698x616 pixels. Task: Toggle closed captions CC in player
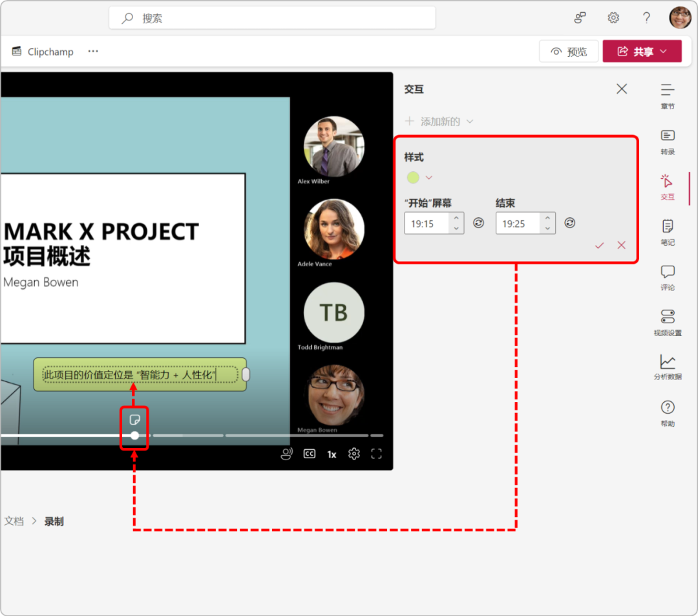pyautogui.click(x=310, y=454)
